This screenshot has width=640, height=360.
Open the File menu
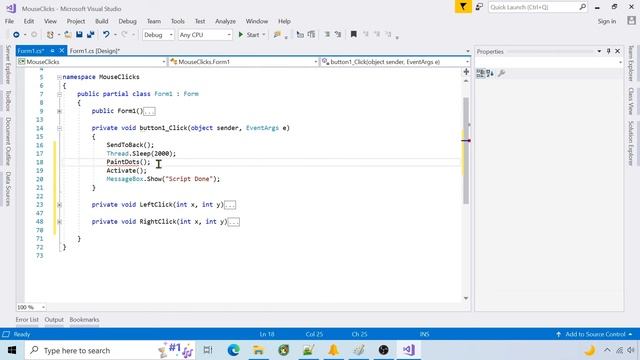pos(9,21)
